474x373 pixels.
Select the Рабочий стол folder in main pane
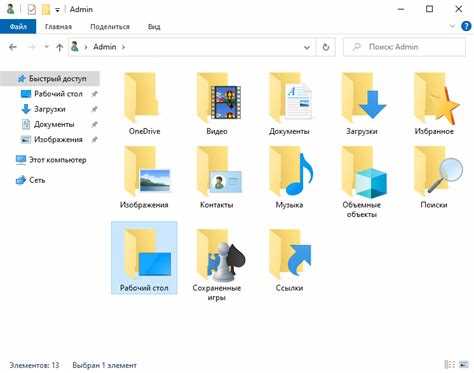pos(144,258)
